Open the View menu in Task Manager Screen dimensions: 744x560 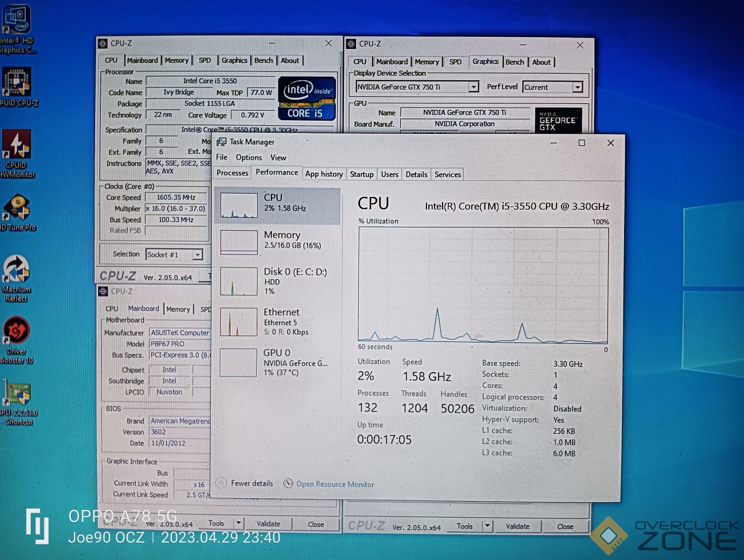tap(278, 158)
